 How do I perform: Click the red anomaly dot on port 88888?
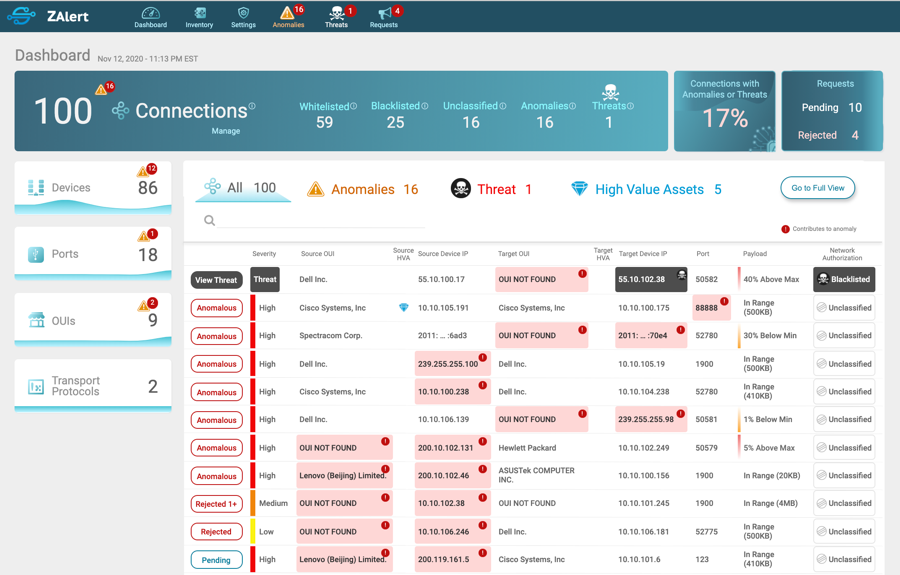click(x=724, y=301)
